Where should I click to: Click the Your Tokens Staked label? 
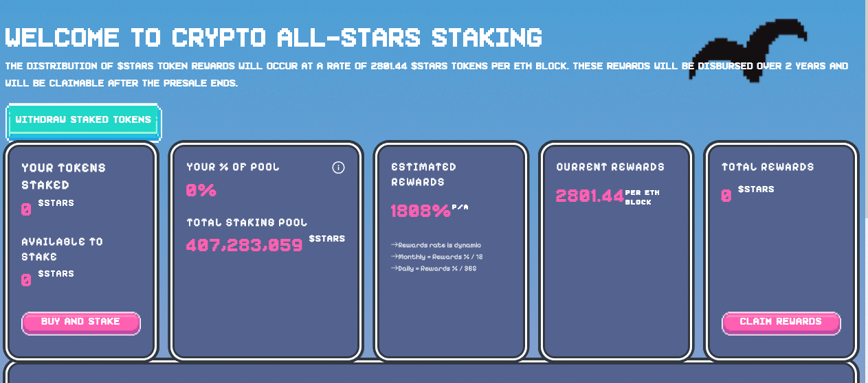coord(63,176)
